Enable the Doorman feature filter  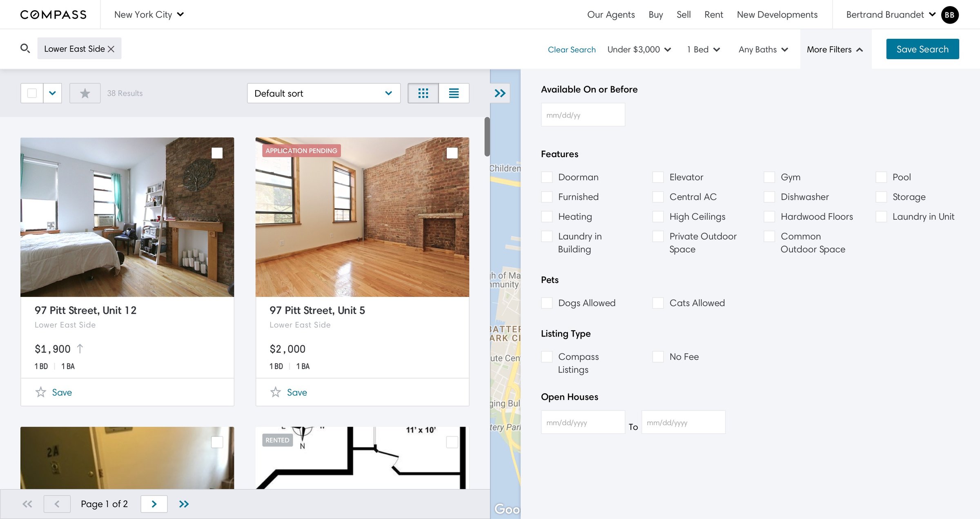547,177
